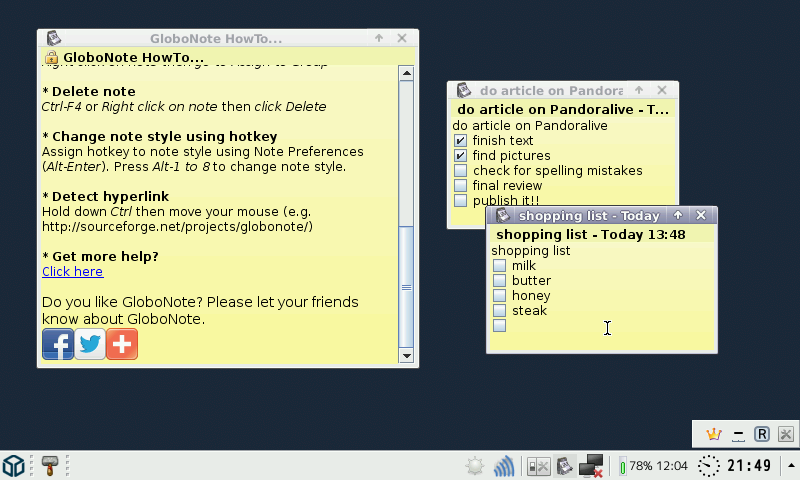Click the check for spelling mistakes text

pos(557,171)
